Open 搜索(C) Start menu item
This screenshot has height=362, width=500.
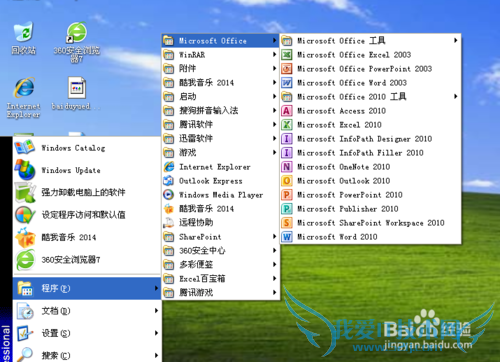(x=87, y=354)
